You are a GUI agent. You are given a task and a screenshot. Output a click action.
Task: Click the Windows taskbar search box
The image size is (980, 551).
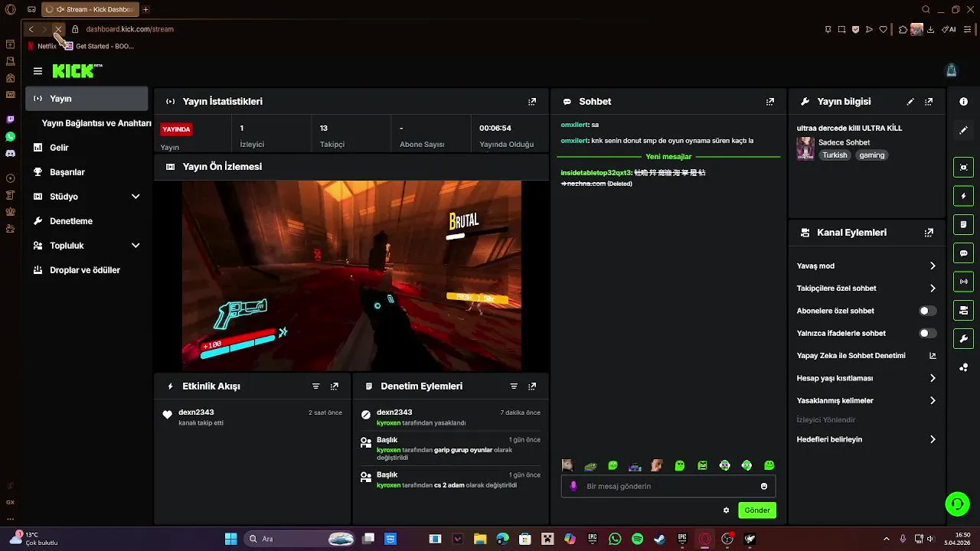click(301, 539)
